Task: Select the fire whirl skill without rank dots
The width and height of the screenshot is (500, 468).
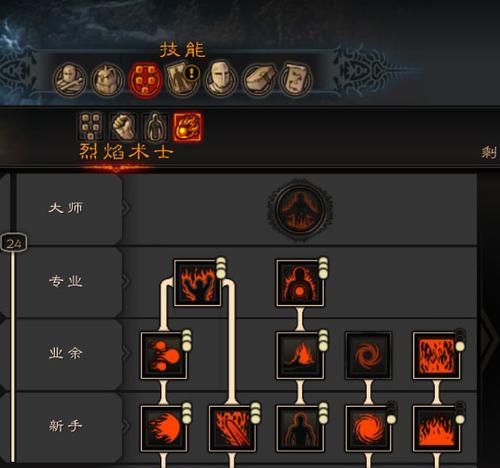Action: 368,355
